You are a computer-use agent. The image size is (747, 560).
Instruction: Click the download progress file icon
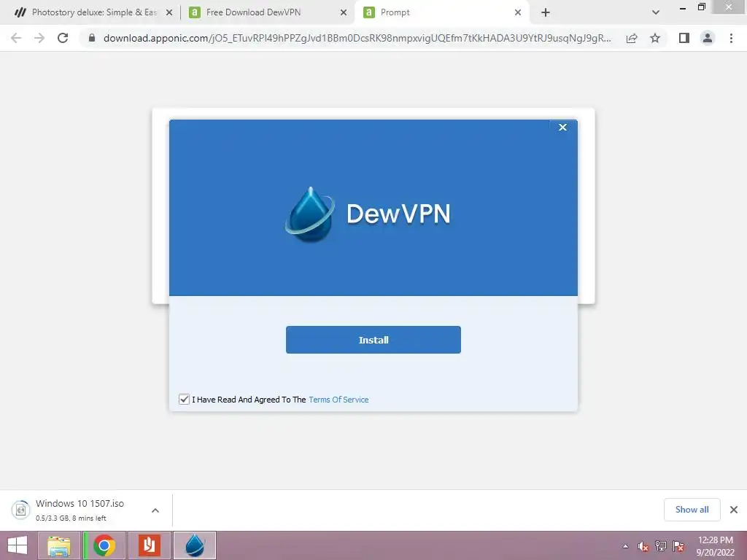20,510
